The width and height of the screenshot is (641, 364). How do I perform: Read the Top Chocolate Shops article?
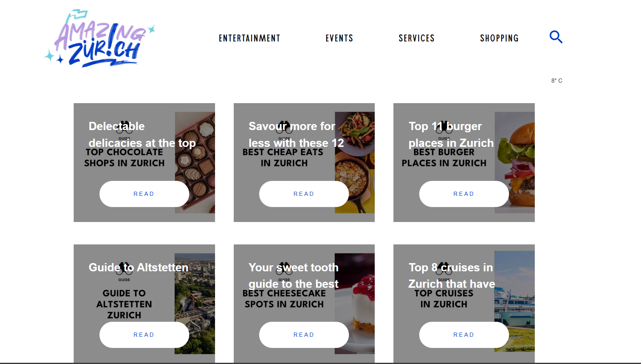coord(144,194)
